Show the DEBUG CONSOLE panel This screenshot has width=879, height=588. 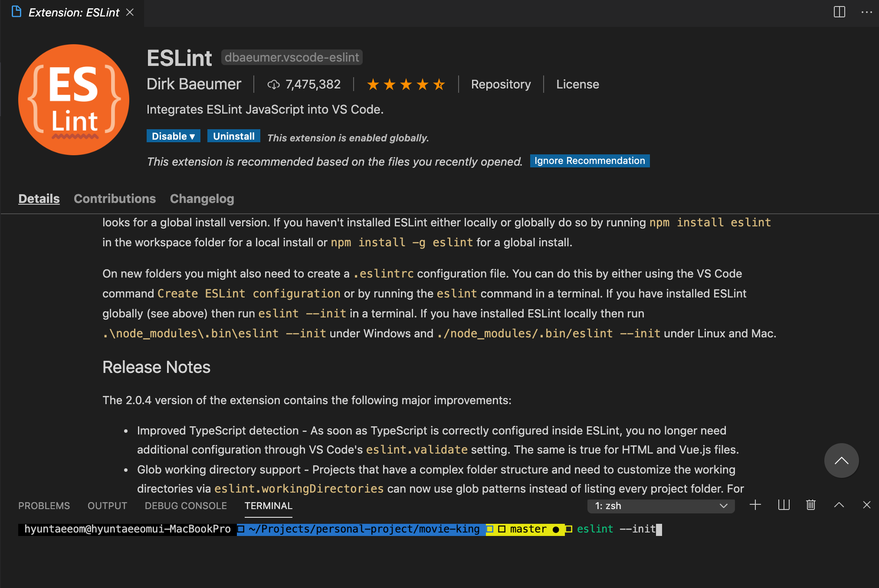186,506
